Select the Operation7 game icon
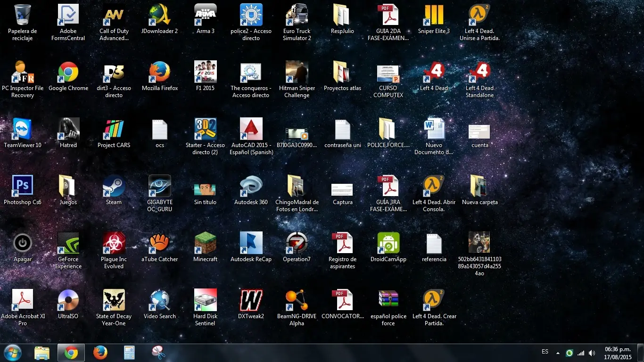Screen dimensions: 644x362 pyautogui.click(x=297, y=243)
